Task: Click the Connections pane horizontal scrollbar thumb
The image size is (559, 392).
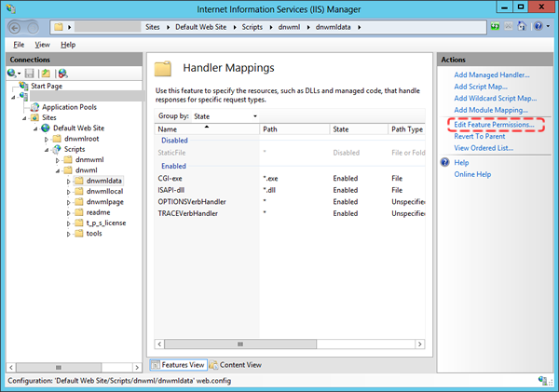Action: coord(59,367)
